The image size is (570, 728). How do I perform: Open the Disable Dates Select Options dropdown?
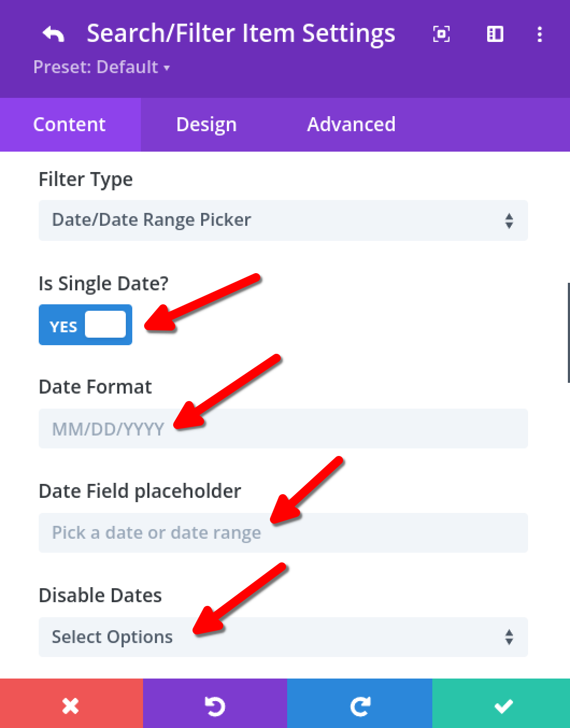(283, 637)
